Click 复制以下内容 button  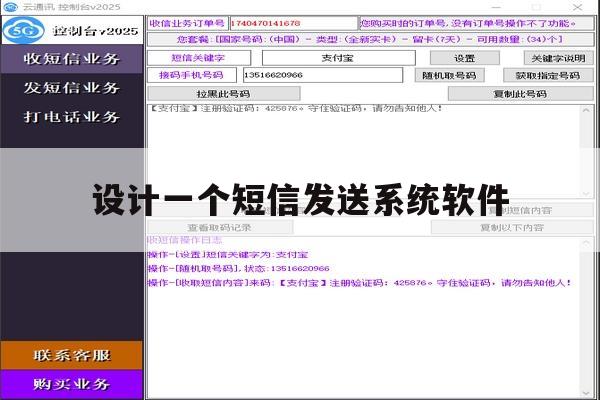point(512,227)
